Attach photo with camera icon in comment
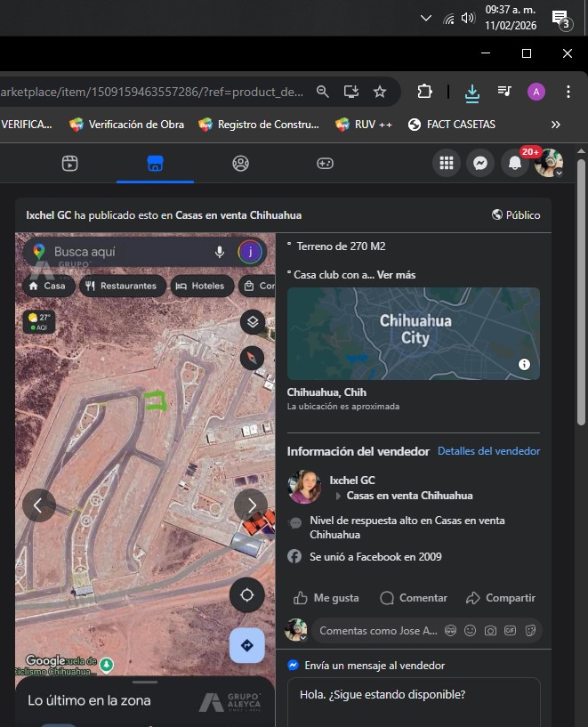 (x=490, y=631)
